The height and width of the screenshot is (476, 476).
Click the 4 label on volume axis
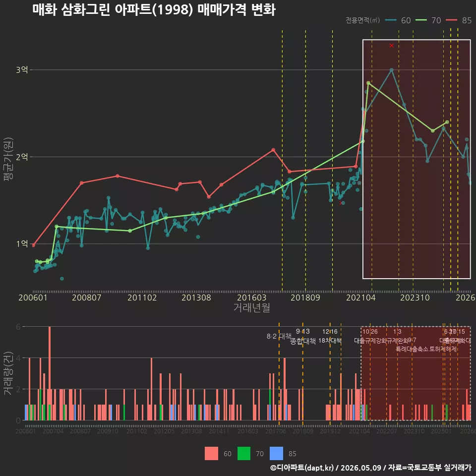pos(18,358)
